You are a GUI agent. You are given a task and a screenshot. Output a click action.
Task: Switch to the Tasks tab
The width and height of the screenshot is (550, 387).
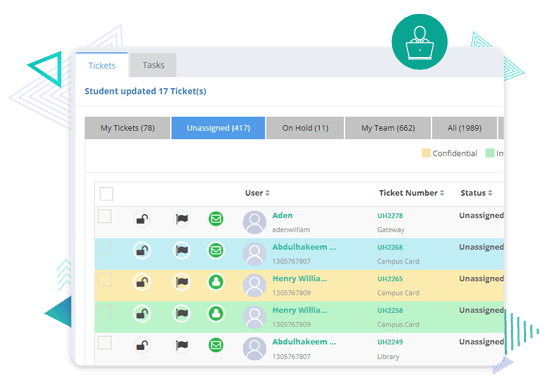click(x=153, y=65)
